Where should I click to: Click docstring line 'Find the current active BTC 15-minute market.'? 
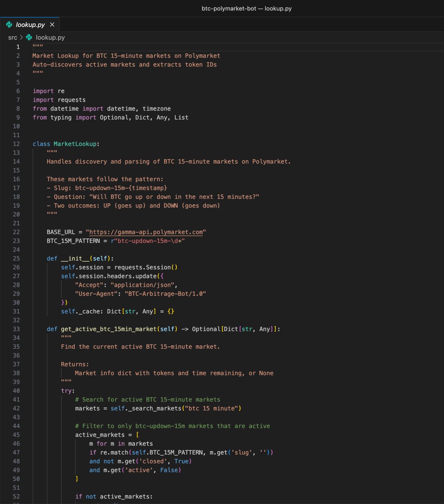point(140,346)
